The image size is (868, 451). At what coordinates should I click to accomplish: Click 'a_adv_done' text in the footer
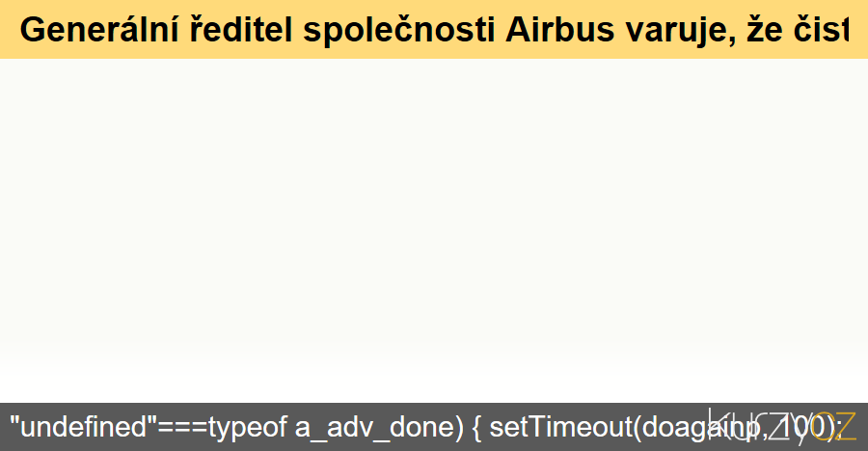(379, 428)
